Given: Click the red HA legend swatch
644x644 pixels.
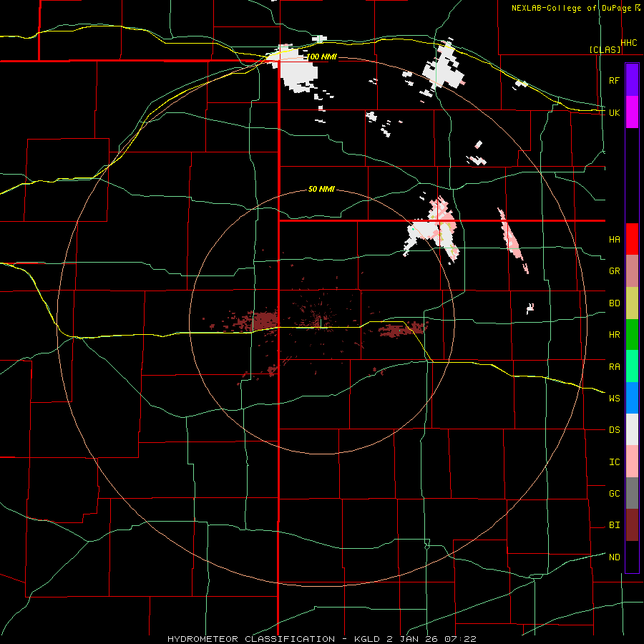Looking at the screenshot, I should 632,239.
